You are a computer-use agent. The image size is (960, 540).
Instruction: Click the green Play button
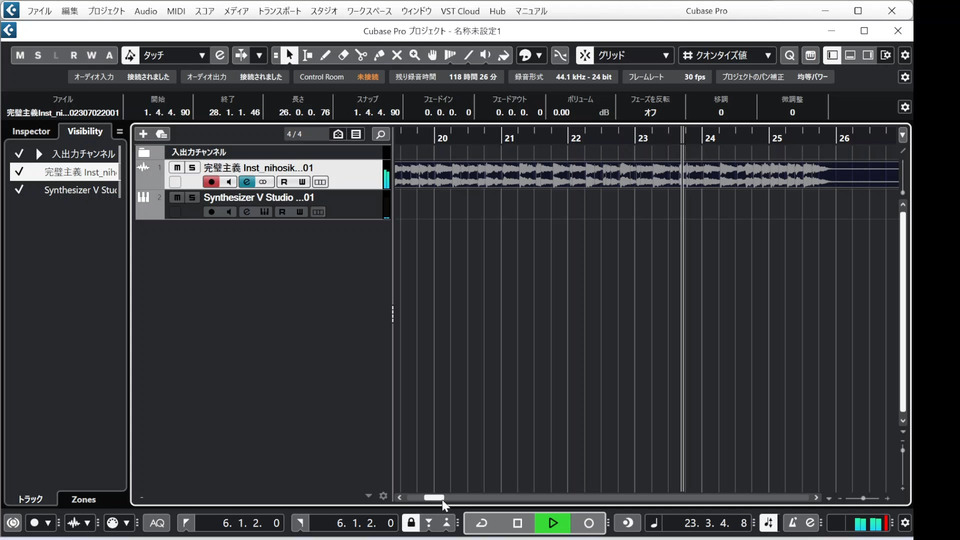(552, 523)
